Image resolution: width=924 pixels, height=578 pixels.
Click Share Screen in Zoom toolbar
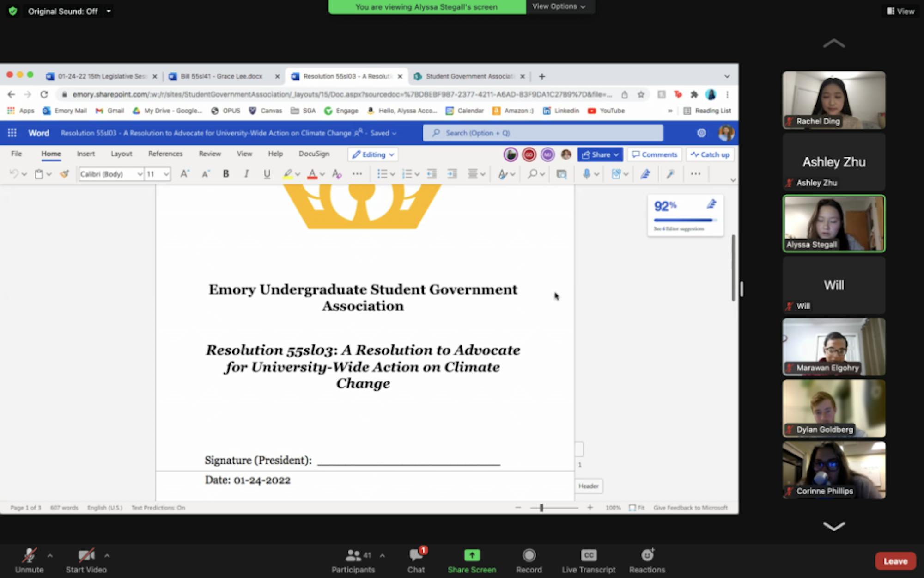point(472,561)
